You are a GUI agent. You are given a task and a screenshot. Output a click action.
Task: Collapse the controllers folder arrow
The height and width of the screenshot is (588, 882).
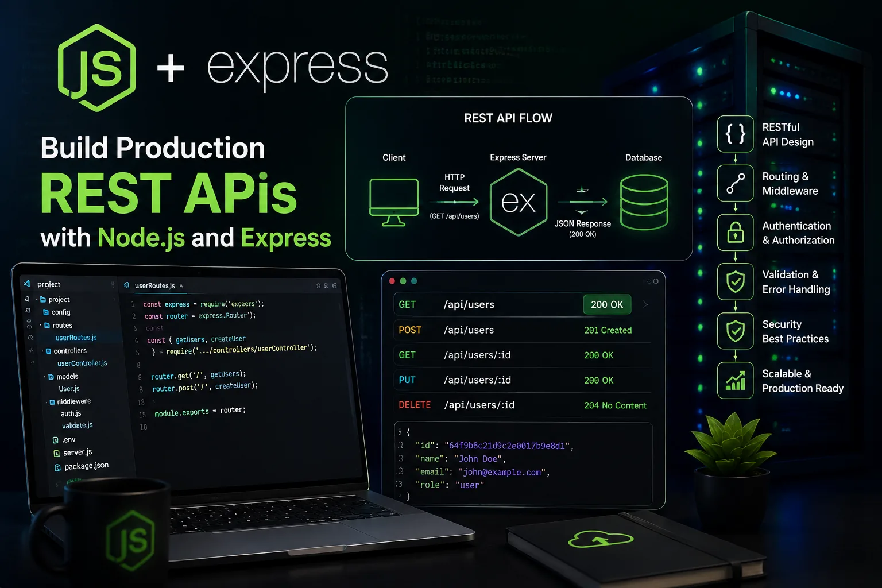tap(42, 350)
